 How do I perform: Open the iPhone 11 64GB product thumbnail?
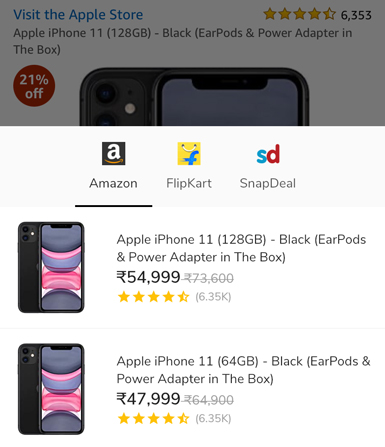click(51, 389)
